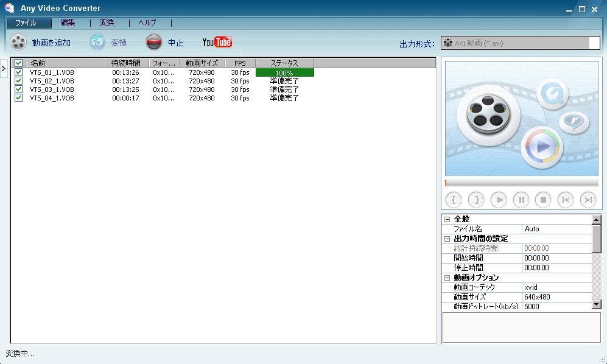Uncheck the VTS_04_1.VOB checkbox
607x364 pixels.
pos(18,98)
